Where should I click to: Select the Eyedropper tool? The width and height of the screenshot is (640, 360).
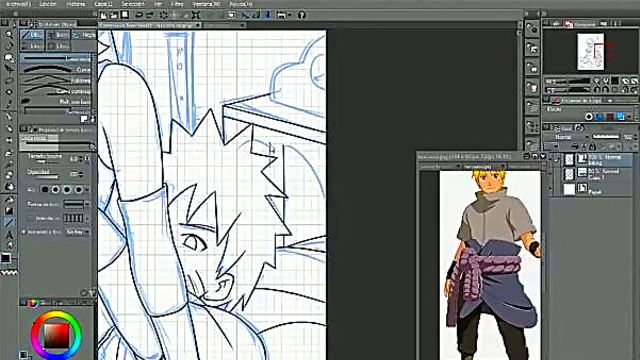9,104
